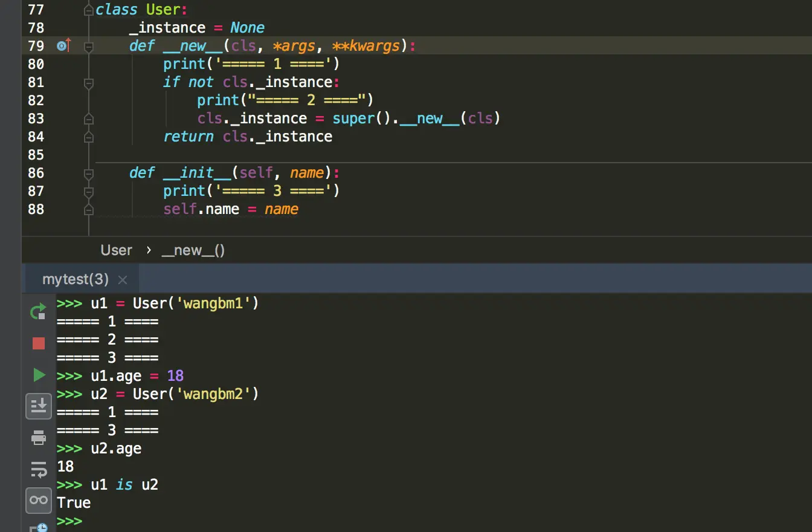Click 'return cls._instance' line

click(248, 137)
